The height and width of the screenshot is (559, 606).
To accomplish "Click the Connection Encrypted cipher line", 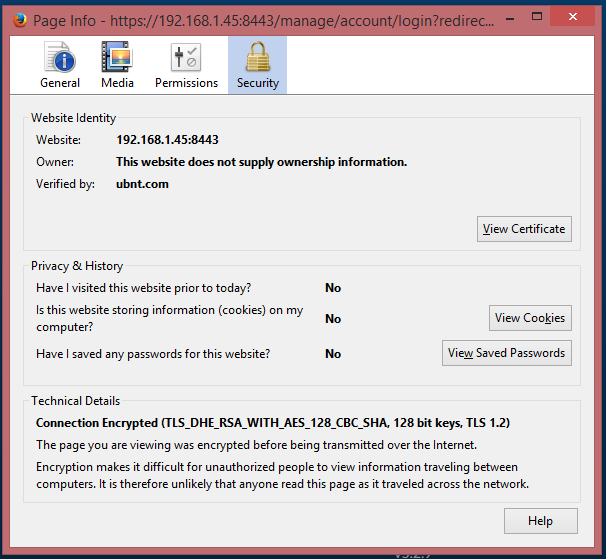I will 273,423.
